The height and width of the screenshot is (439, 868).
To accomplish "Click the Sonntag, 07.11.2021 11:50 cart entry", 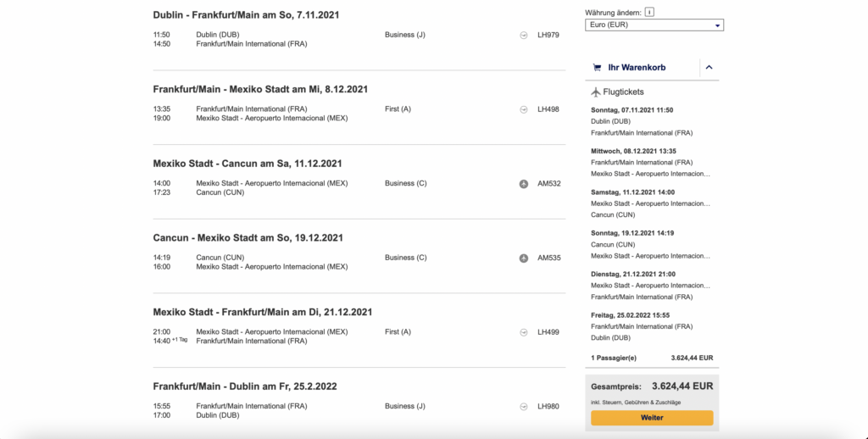I will click(632, 110).
